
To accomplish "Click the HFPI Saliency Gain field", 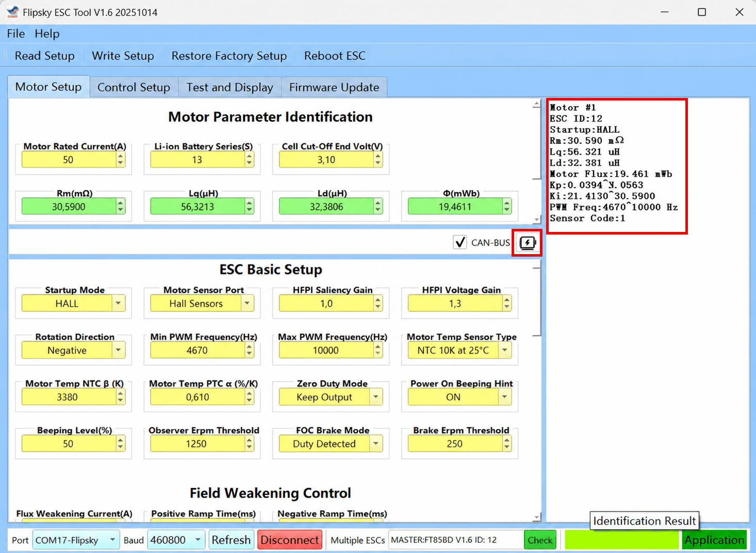I will click(x=326, y=304).
